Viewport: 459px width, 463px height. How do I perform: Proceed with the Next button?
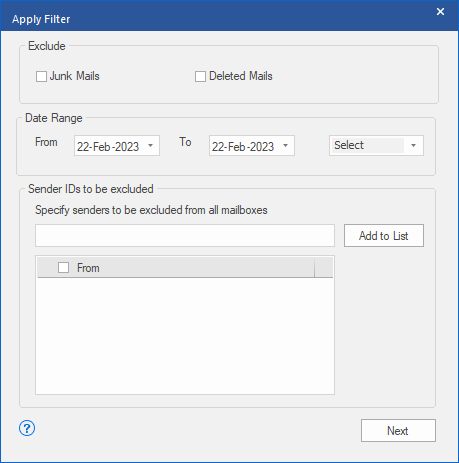398,431
